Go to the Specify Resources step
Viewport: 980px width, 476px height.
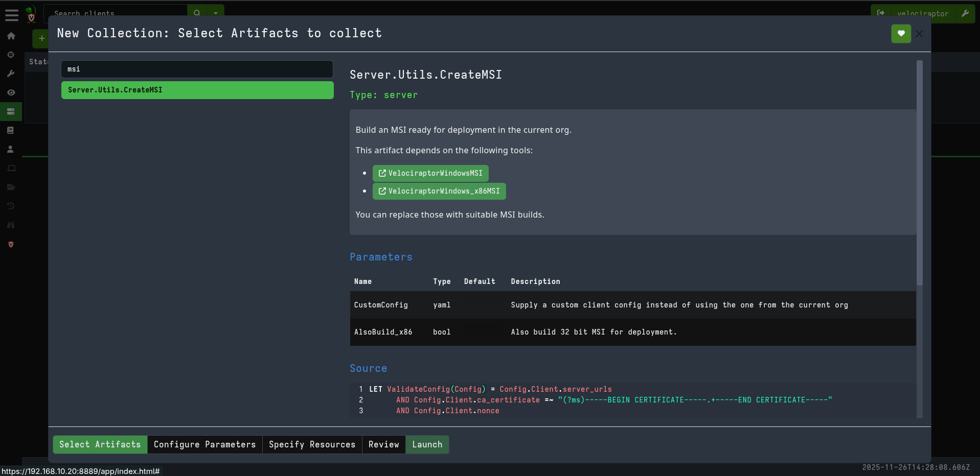tap(312, 444)
